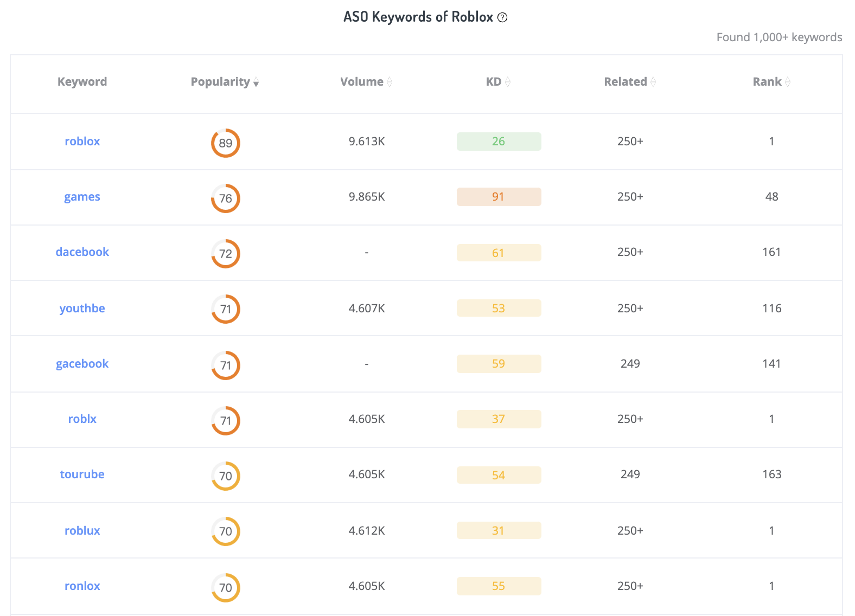Viewport: 855px width, 616px height.
Task: Click the rank value 48
Action: coord(771,197)
